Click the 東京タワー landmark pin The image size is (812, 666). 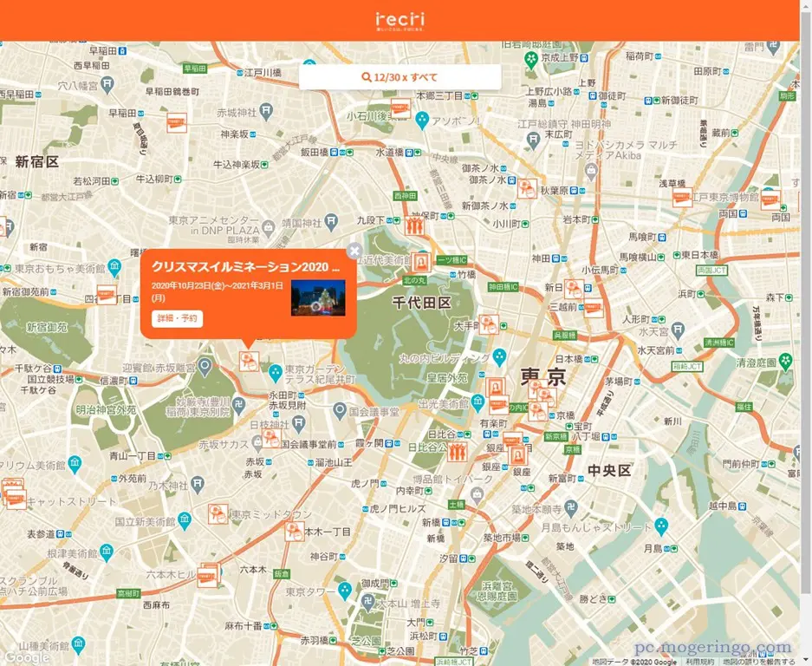(344, 591)
